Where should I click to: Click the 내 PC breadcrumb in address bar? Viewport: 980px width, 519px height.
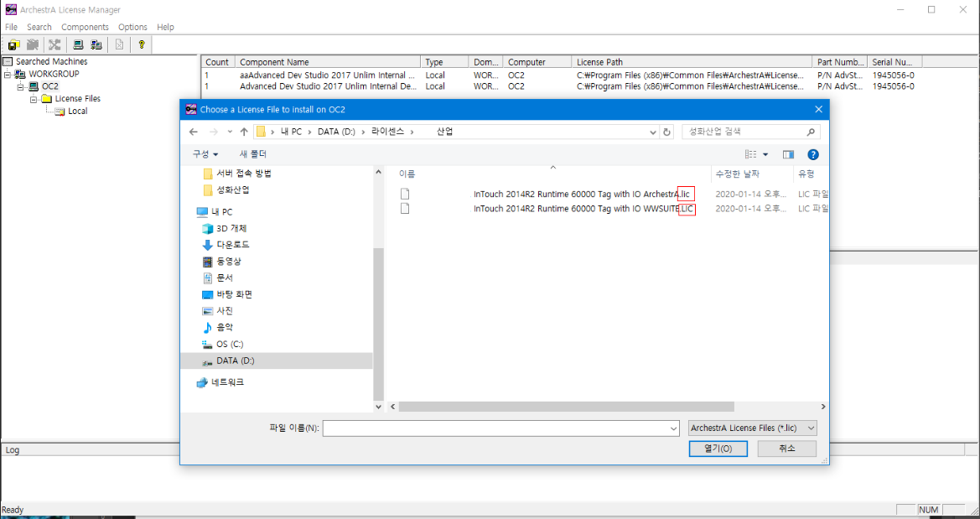[x=291, y=132]
